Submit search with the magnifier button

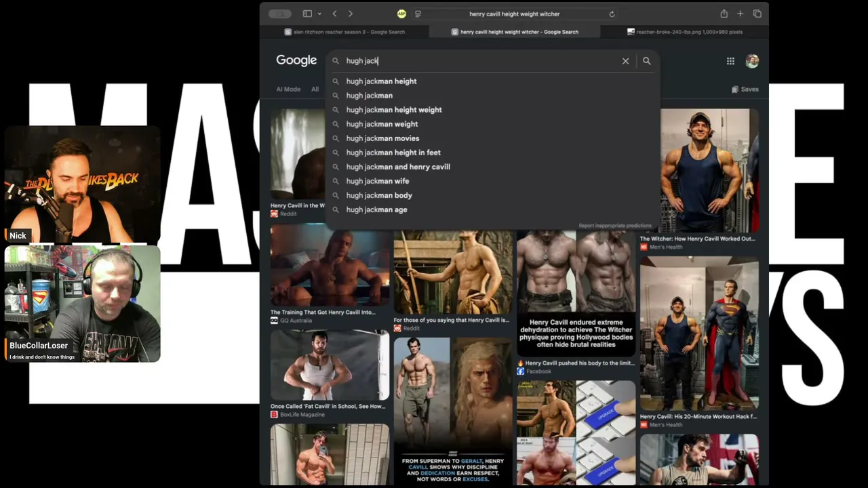point(646,61)
